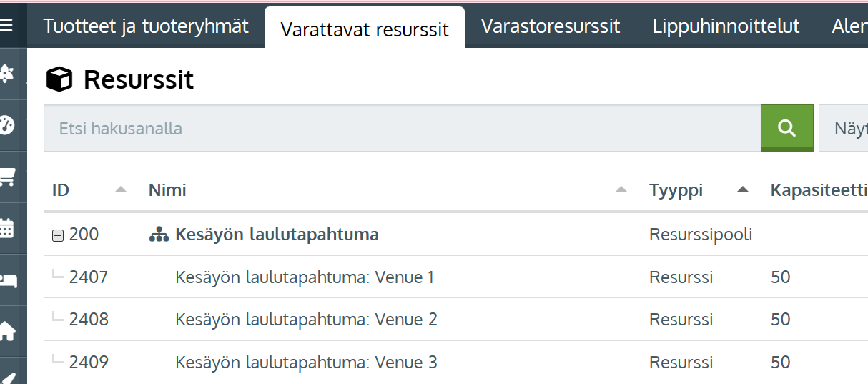Click the Etsi hakusanalla search field

[402, 129]
